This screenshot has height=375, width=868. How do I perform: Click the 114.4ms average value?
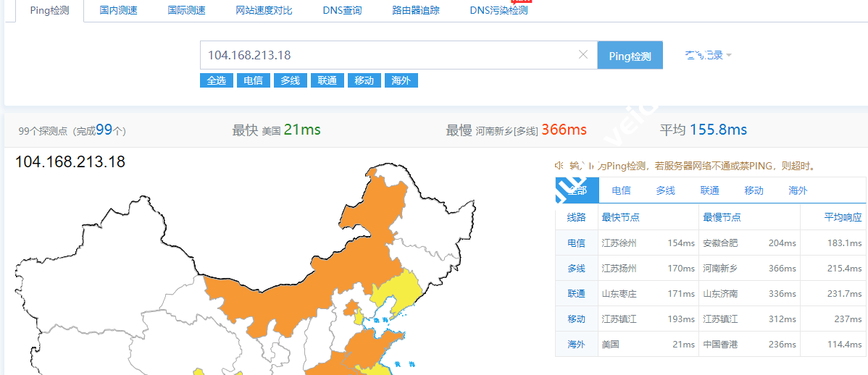pos(844,345)
